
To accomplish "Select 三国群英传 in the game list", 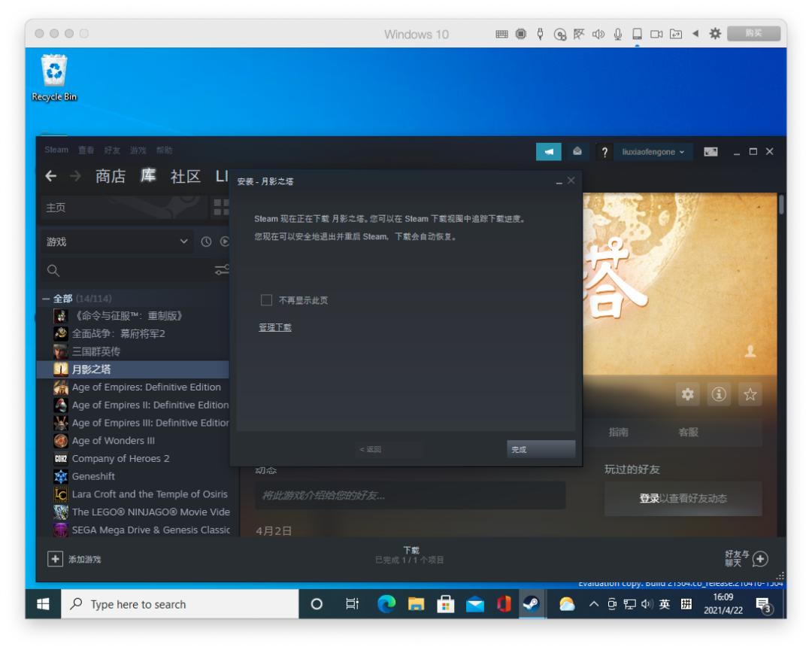I will (x=133, y=351).
